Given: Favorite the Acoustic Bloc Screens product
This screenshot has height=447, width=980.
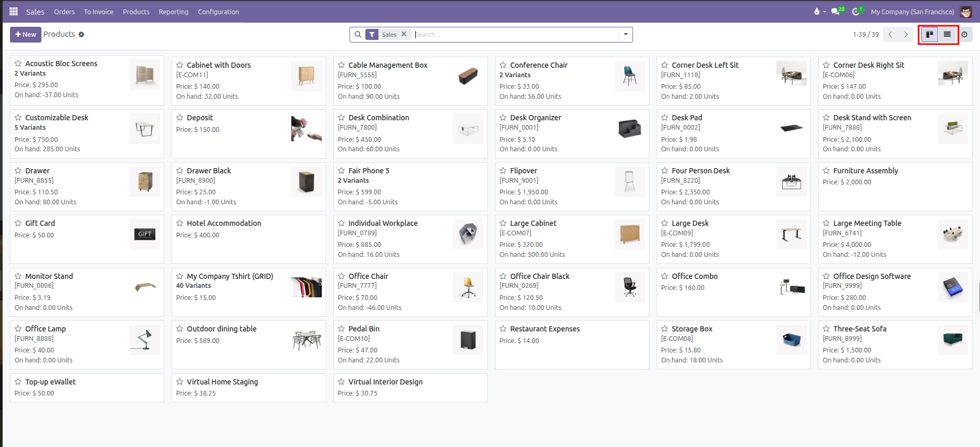Looking at the screenshot, I should 18,64.
